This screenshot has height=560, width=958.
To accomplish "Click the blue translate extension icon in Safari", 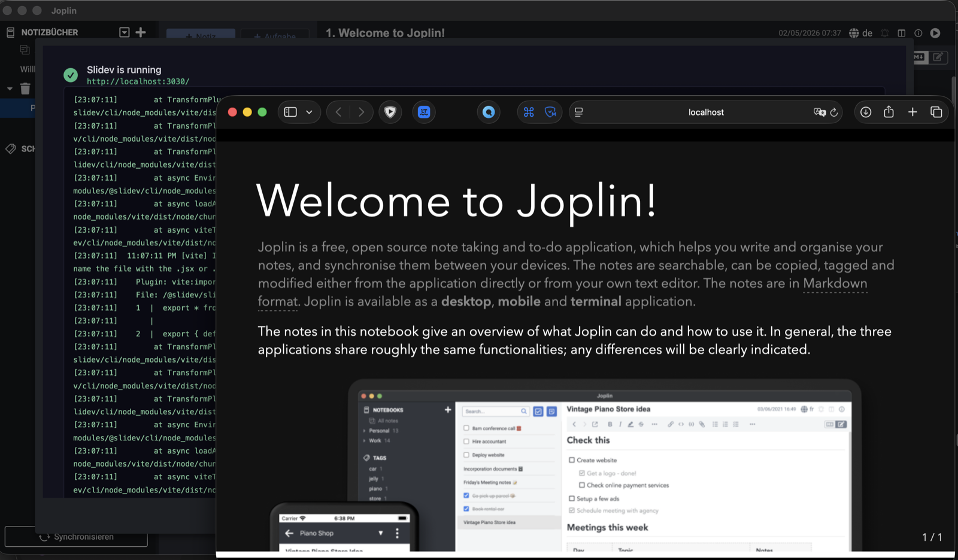I will (424, 112).
